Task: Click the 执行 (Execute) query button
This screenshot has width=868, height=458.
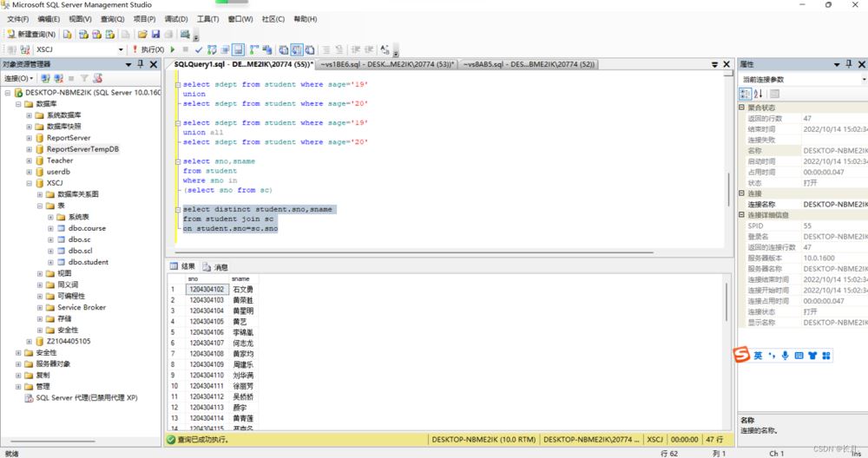Action: point(148,50)
